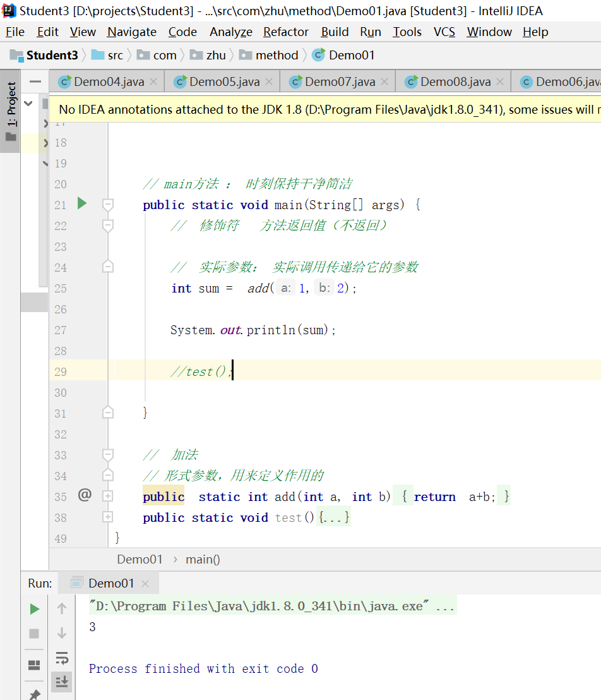Place cursor on println(sum) line
The height and width of the screenshot is (700, 601).
click(253, 330)
